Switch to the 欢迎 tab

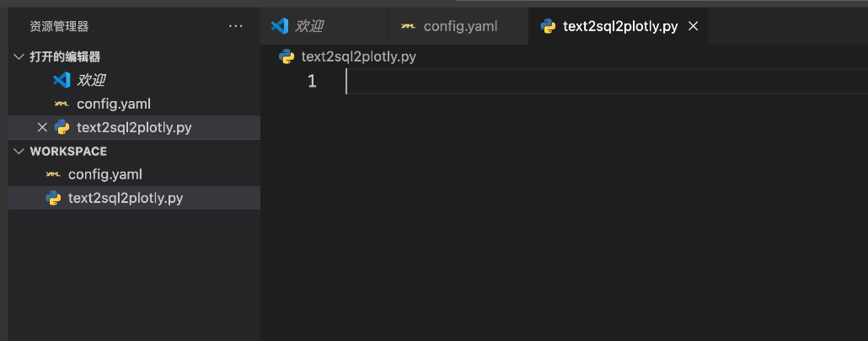point(324,26)
